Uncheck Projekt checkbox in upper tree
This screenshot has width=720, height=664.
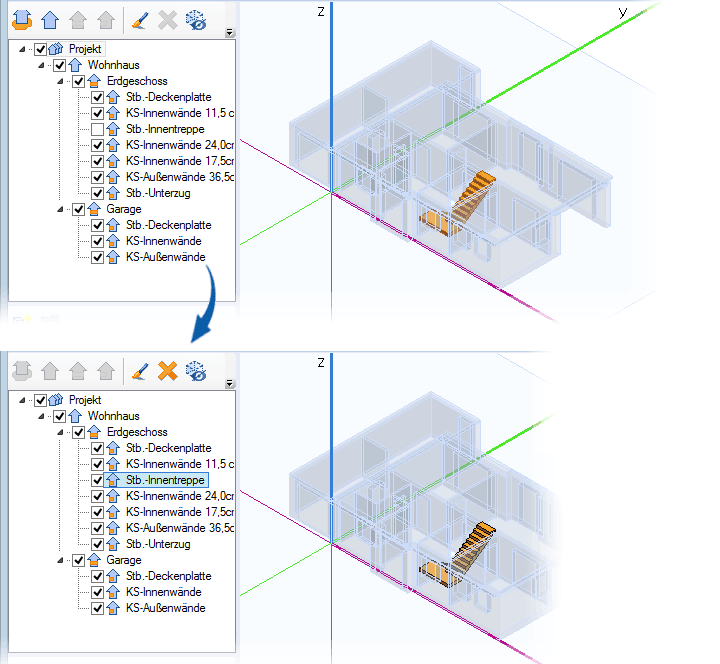[x=40, y=49]
